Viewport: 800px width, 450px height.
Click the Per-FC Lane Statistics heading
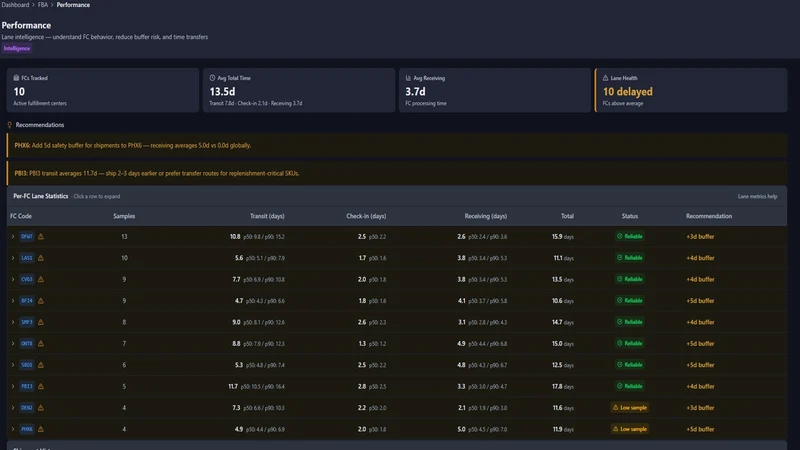click(x=41, y=196)
